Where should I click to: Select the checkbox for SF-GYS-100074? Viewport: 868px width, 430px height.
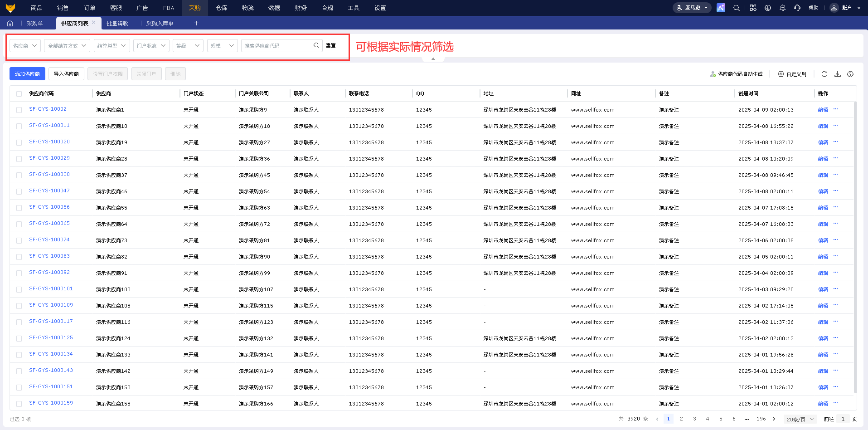tap(19, 240)
